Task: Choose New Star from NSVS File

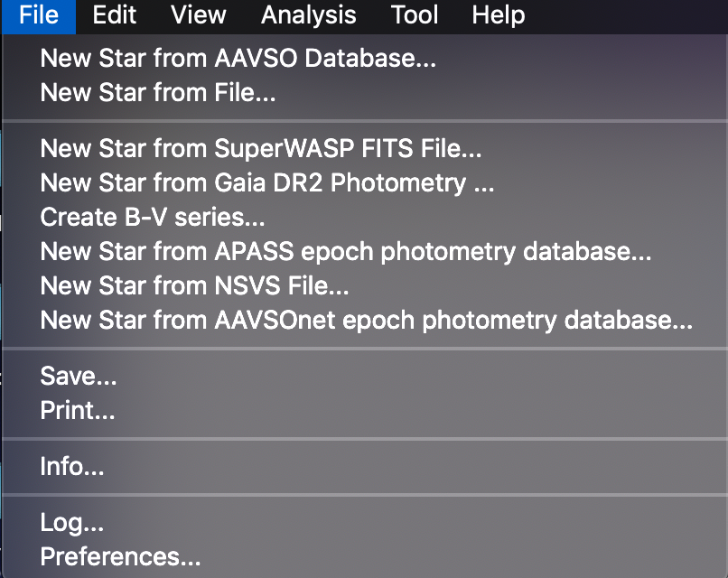Action: click(194, 286)
